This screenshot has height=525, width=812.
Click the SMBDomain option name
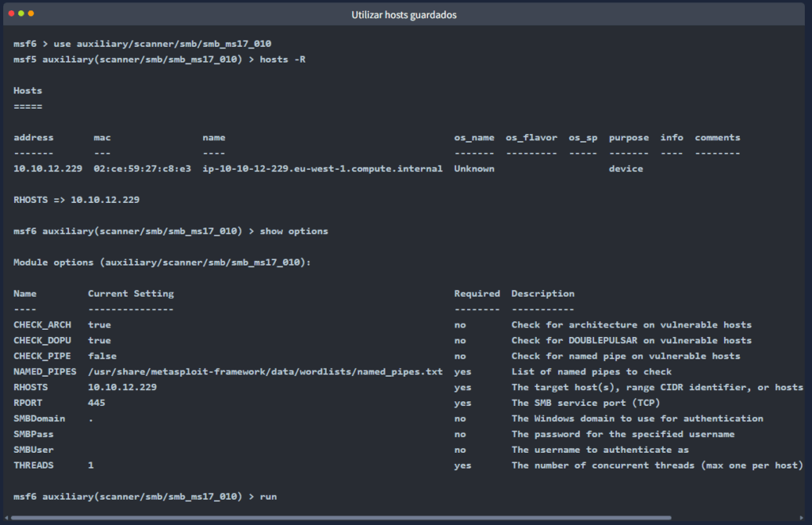pos(39,419)
